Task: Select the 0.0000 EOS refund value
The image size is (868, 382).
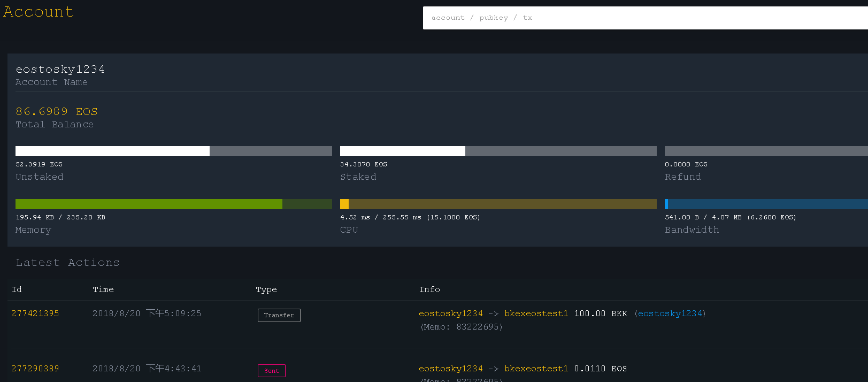Action: 686,164
